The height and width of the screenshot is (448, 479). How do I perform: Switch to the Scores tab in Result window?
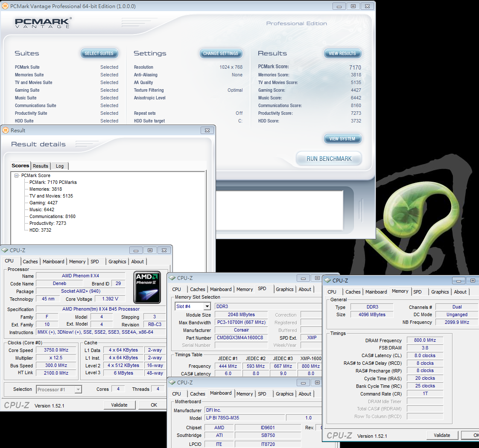tap(20, 166)
